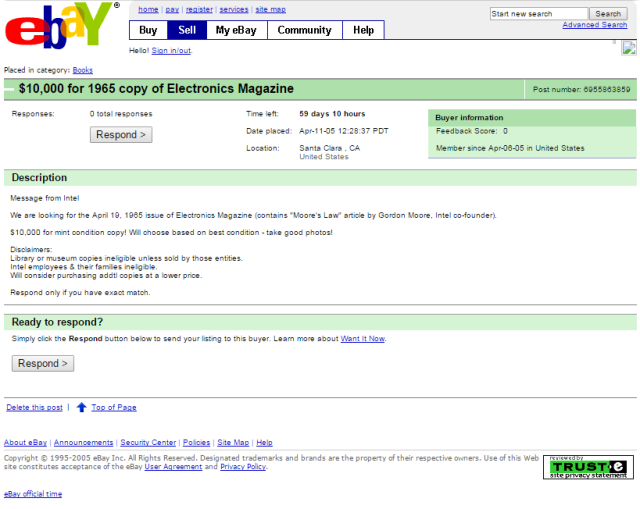The image size is (640, 509).
Task: Focus the Start new search field
Action: coord(539,14)
